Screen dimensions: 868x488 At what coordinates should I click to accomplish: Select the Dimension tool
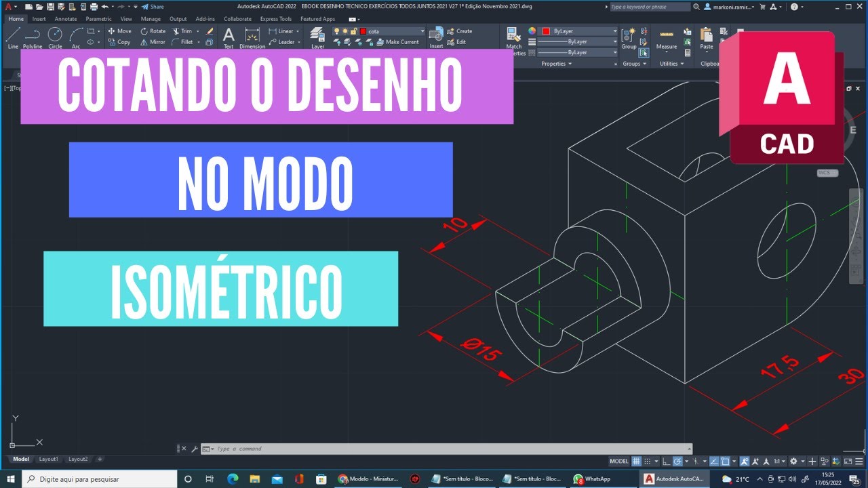(252, 38)
